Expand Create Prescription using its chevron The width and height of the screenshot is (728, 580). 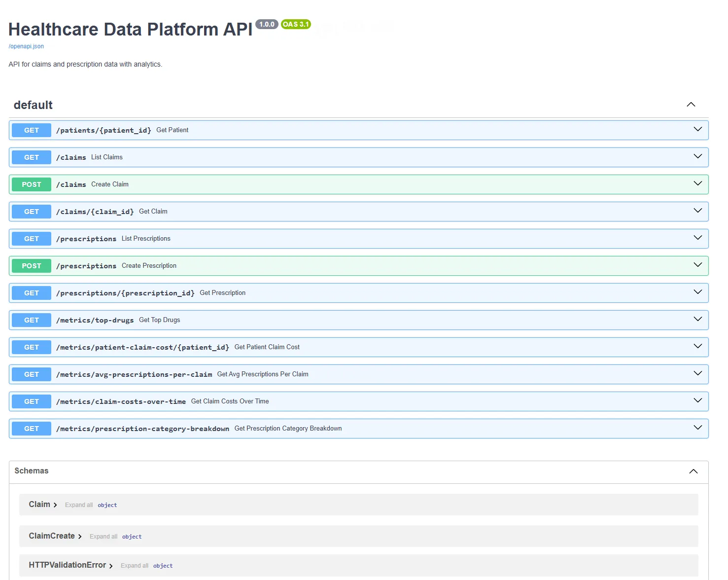tap(697, 265)
